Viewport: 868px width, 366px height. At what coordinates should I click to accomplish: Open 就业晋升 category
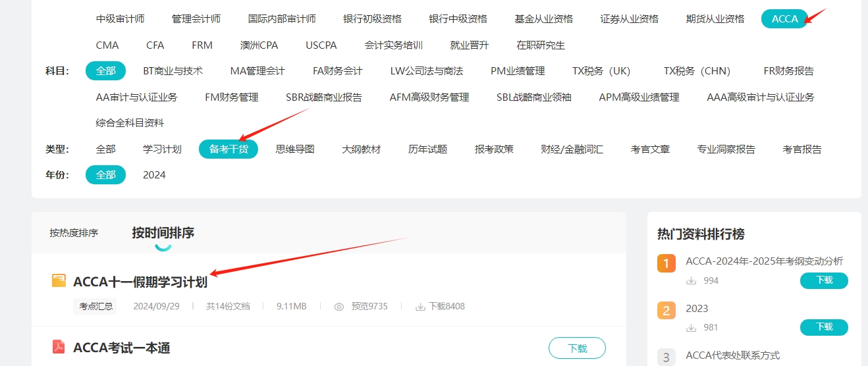tap(470, 45)
